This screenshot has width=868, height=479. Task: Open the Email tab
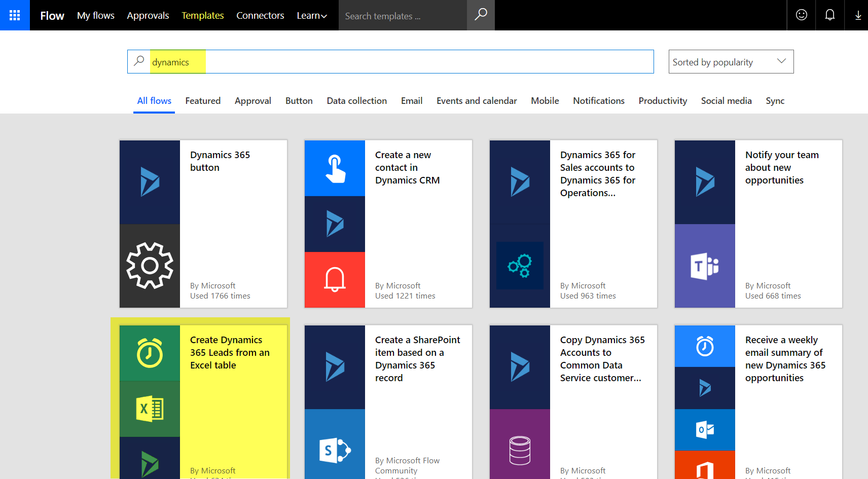(412, 101)
